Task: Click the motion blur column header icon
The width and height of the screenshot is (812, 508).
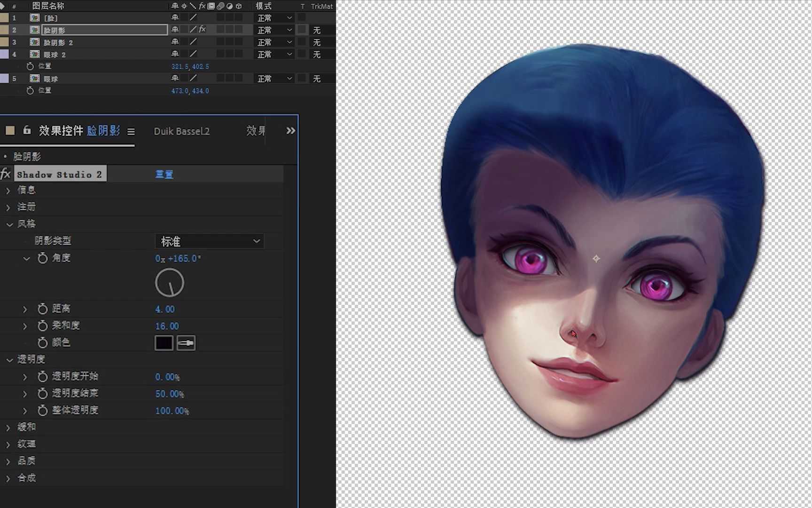Action: click(220, 6)
